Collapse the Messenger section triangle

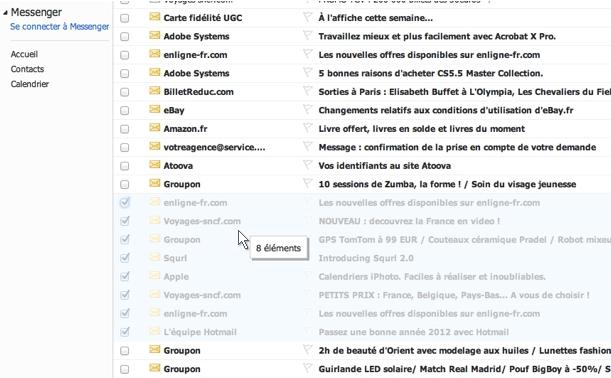[5, 13]
